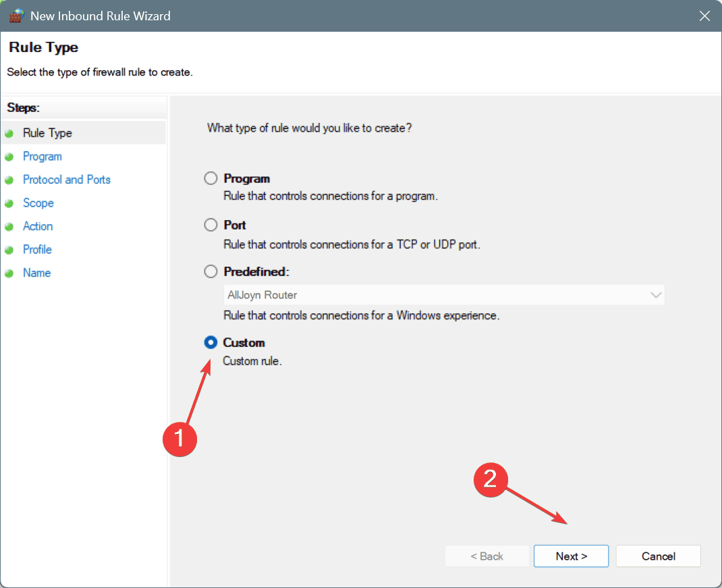Go to the Scope step
Viewport: 722px width, 588px height.
click(38, 203)
